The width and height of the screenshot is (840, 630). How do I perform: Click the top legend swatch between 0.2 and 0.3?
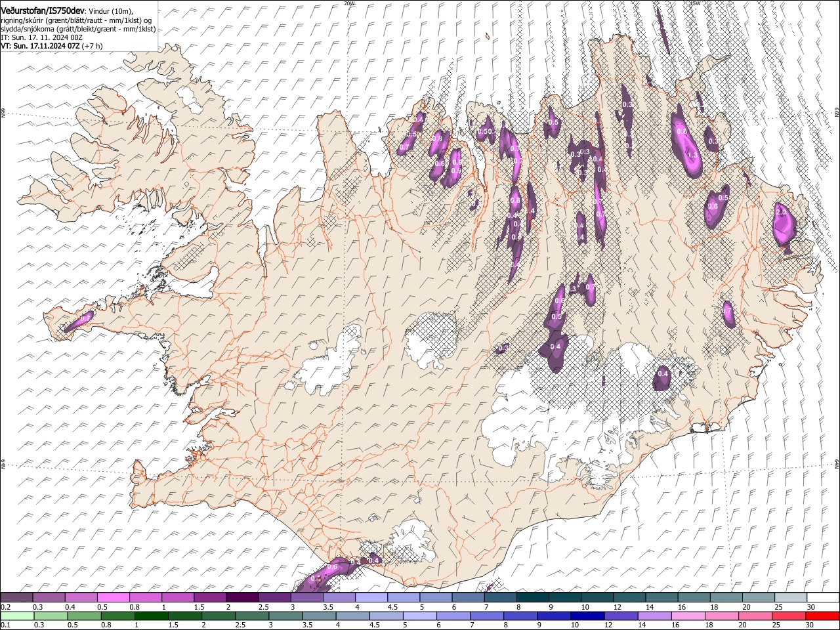click(x=17, y=597)
